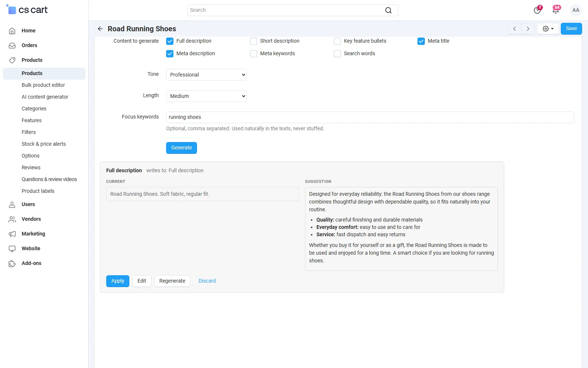Open Product labels page
Image resolution: width=588 pixels, height=368 pixels.
pyautogui.click(x=38, y=191)
